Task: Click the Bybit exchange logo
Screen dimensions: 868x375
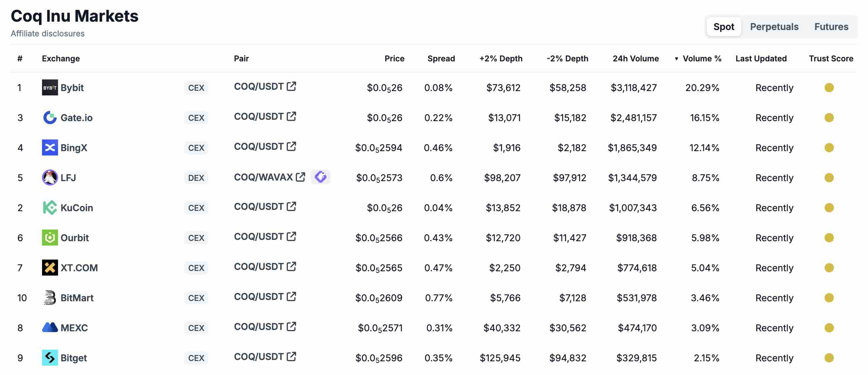Action: 50,87
